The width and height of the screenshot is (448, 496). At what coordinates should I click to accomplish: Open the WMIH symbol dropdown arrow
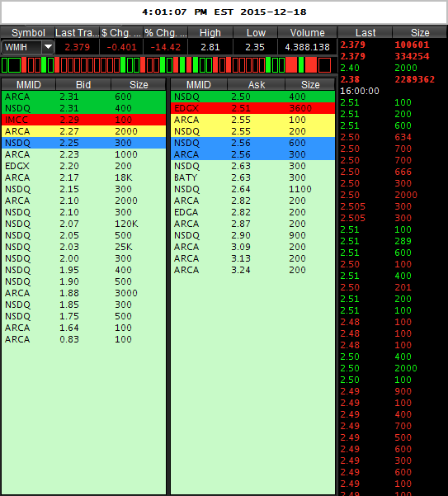(48, 47)
